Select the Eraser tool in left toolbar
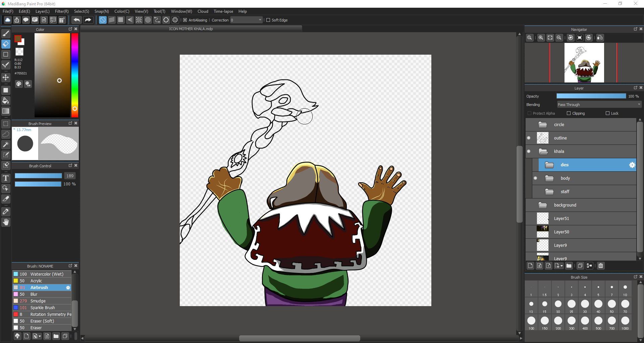Image resolution: width=644 pixels, height=343 pixels. (6, 44)
